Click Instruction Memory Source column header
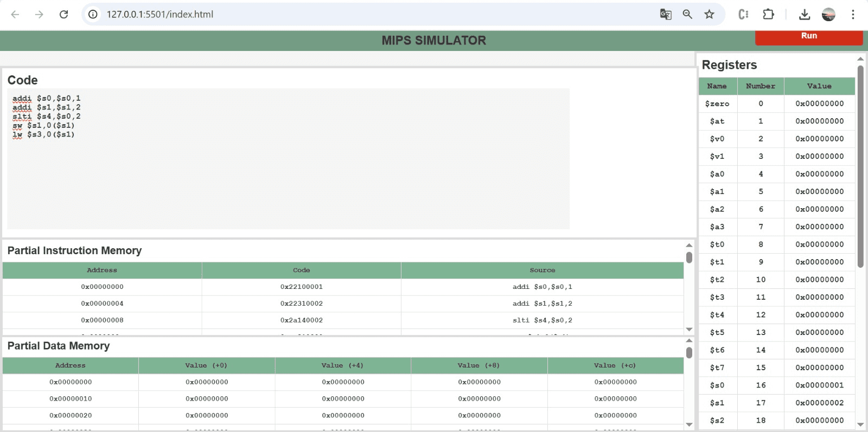868x432 pixels. [x=542, y=270]
